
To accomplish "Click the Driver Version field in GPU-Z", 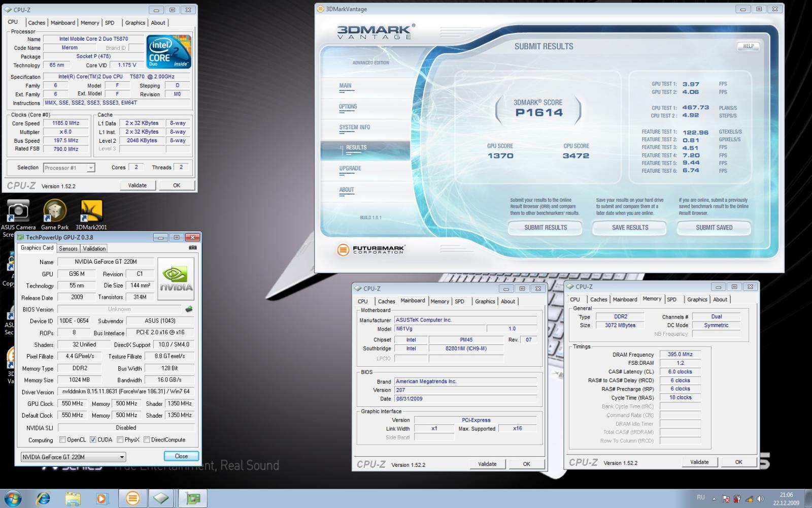I will [x=126, y=391].
